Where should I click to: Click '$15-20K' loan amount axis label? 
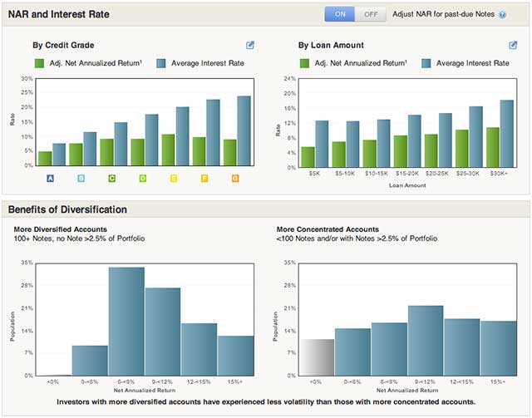407,174
